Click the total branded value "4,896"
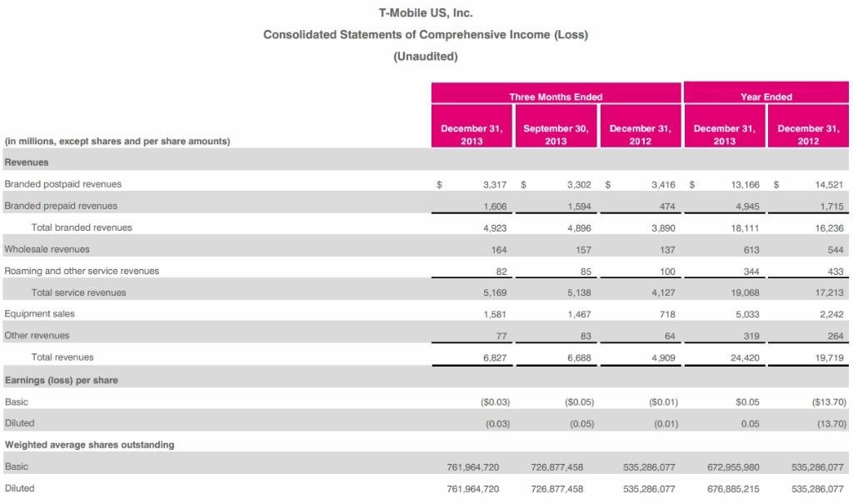 point(579,228)
